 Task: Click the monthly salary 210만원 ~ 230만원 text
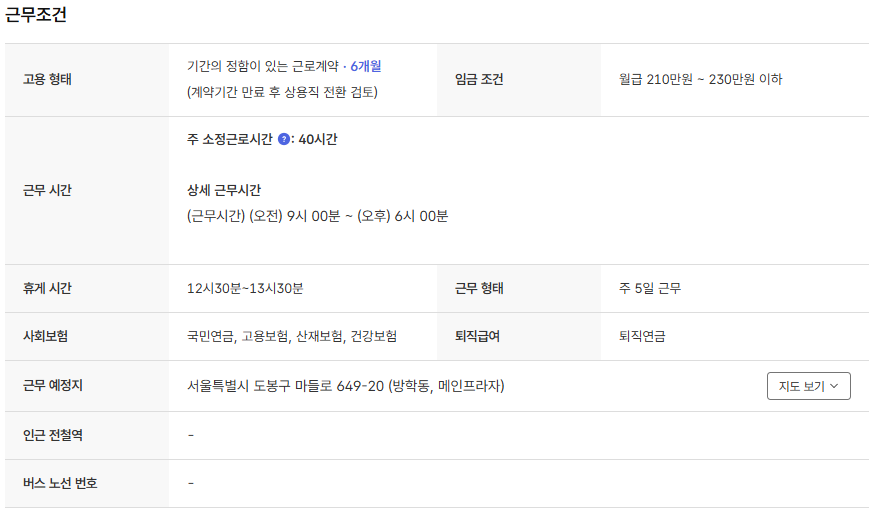(x=700, y=80)
